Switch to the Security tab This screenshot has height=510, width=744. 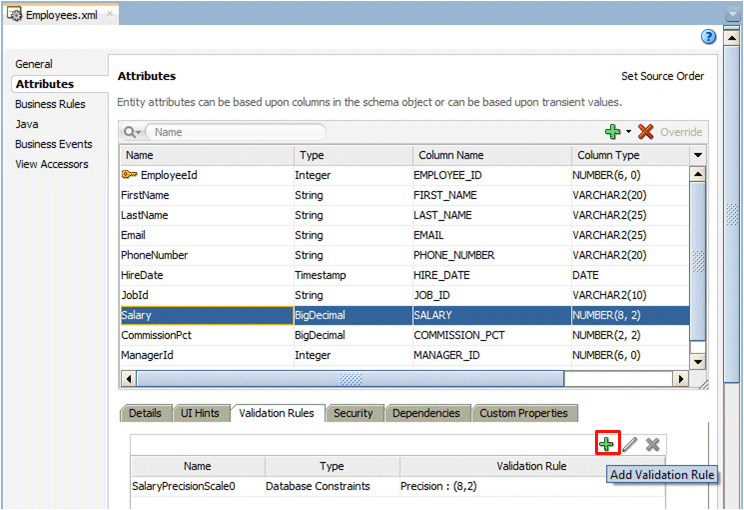[x=353, y=413]
